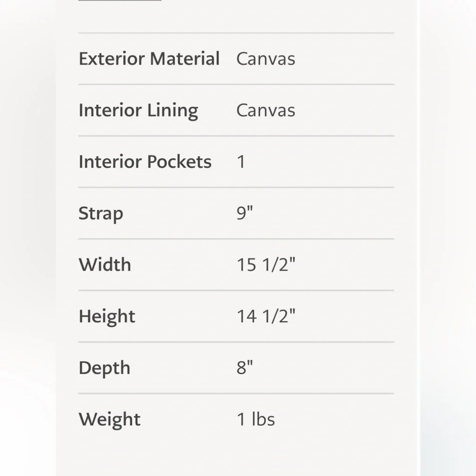
Task: Click the Canvas value for Interior Lining
Action: 266,110
